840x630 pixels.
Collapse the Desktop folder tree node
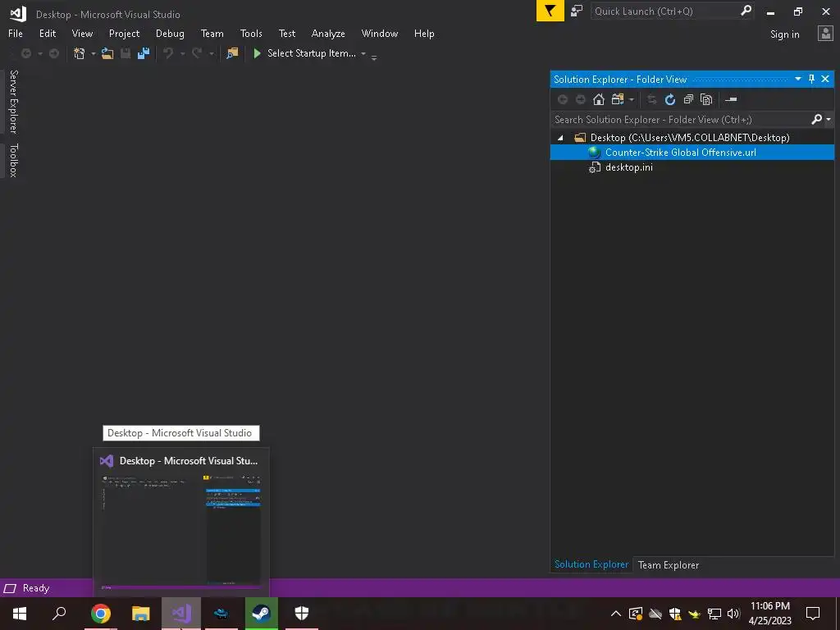pyautogui.click(x=560, y=138)
